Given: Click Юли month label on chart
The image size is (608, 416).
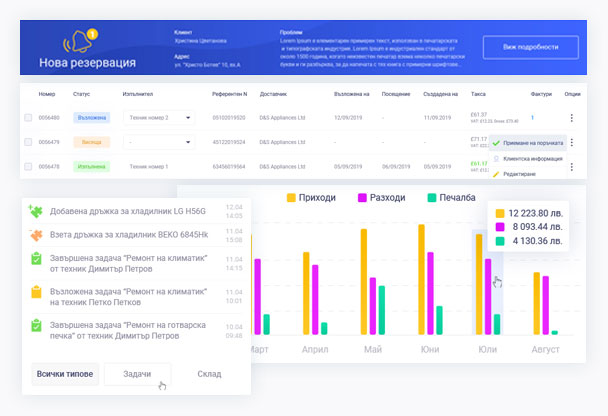Looking at the screenshot, I should (487, 349).
